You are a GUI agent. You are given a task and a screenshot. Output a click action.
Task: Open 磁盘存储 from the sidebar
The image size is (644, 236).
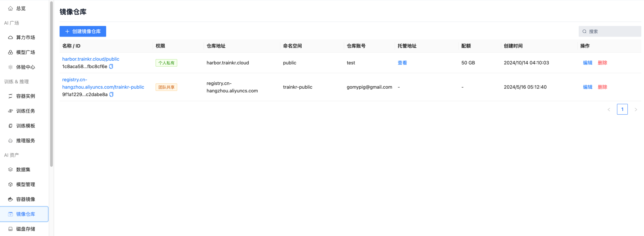point(25,229)
